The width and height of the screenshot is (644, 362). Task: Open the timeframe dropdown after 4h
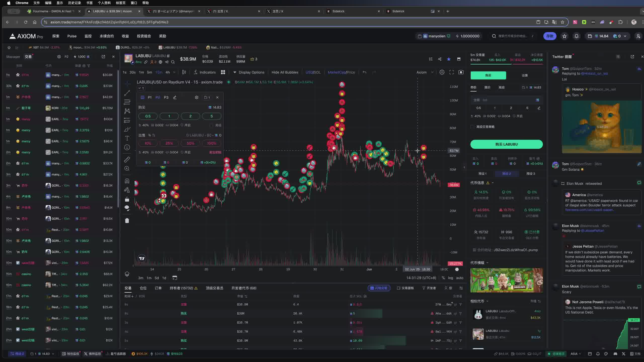(174, 72)
